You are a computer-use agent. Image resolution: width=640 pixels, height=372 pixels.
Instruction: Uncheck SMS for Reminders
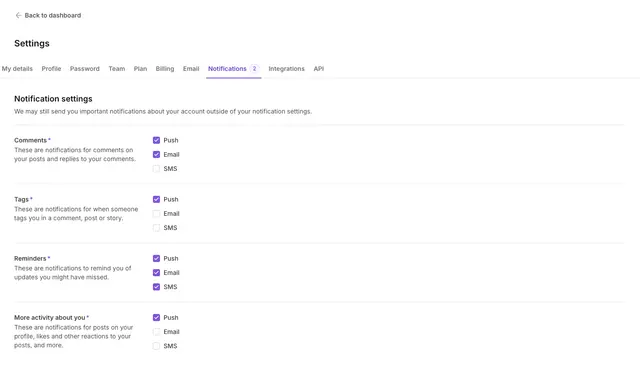click(156, 287)
